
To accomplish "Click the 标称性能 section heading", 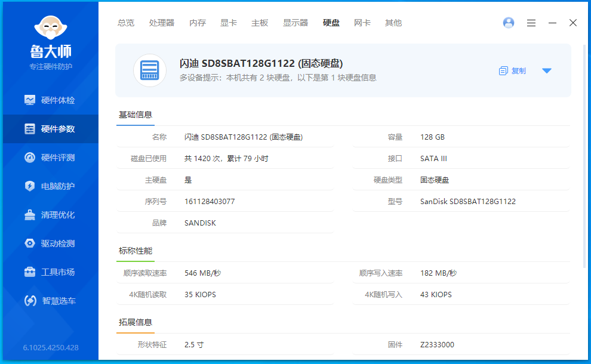I will (136, 251).
